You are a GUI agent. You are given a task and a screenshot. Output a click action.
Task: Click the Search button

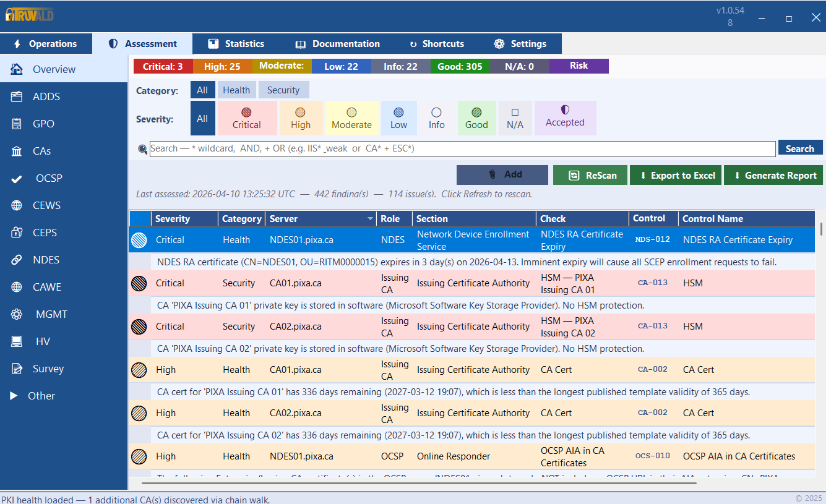800,149
